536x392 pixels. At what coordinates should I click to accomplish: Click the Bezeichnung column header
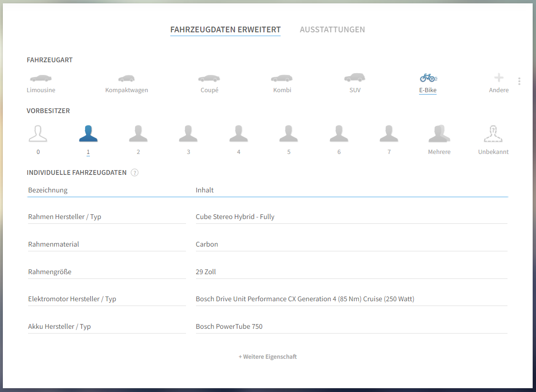(48, 190)
